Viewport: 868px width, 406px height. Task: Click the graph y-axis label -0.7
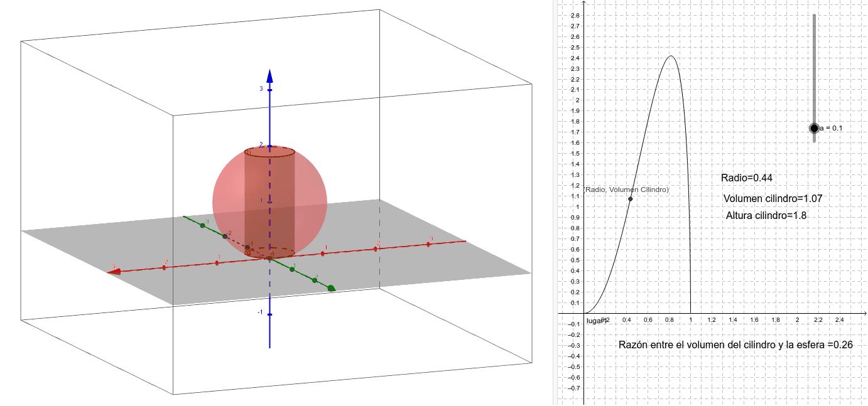573,388
